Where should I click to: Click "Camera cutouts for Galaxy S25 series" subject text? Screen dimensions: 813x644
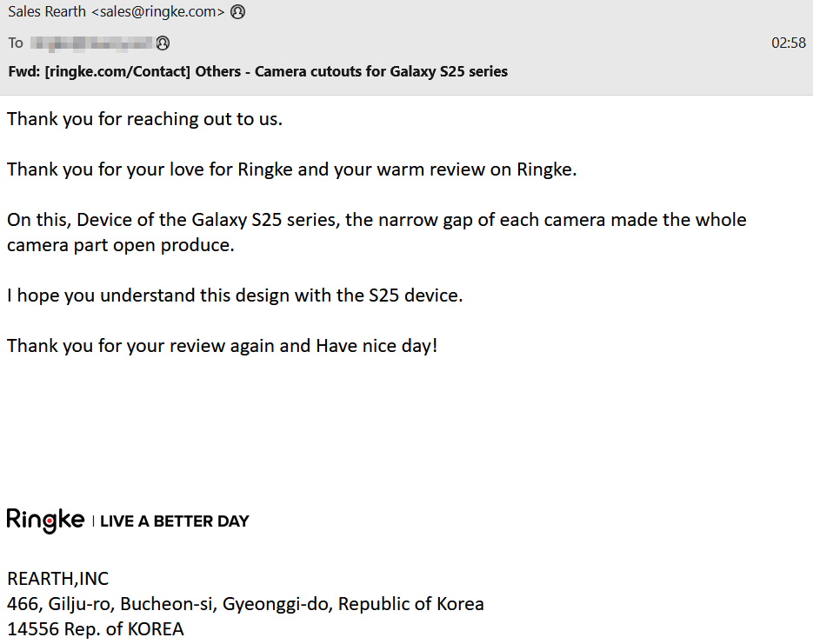click(381, 71)
